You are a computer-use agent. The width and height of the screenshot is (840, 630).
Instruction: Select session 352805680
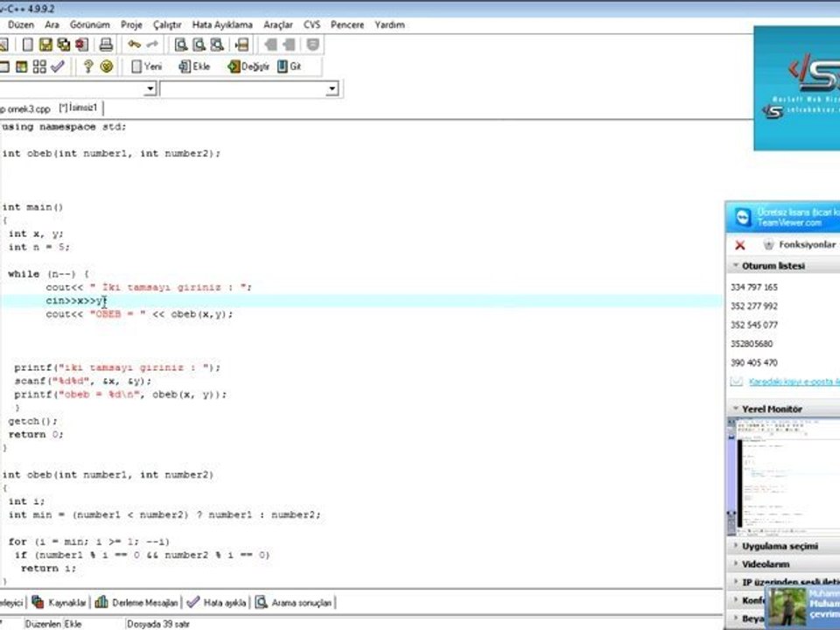[752, 344]
